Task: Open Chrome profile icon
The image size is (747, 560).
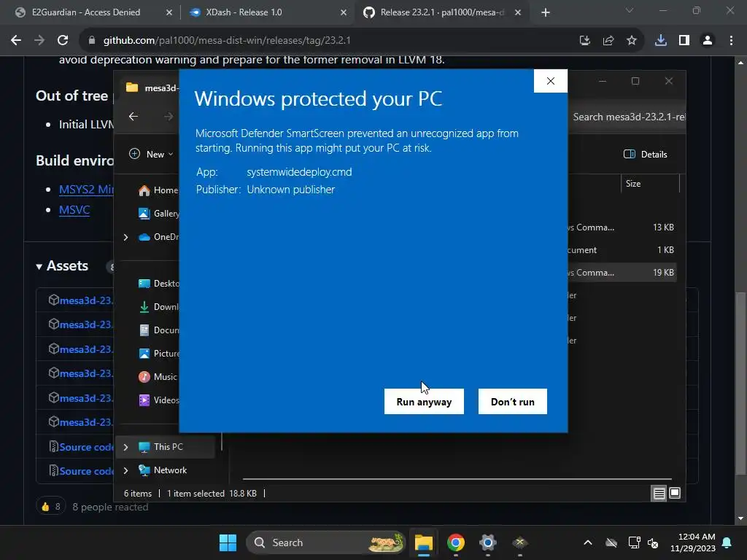Action: [708, 41]
